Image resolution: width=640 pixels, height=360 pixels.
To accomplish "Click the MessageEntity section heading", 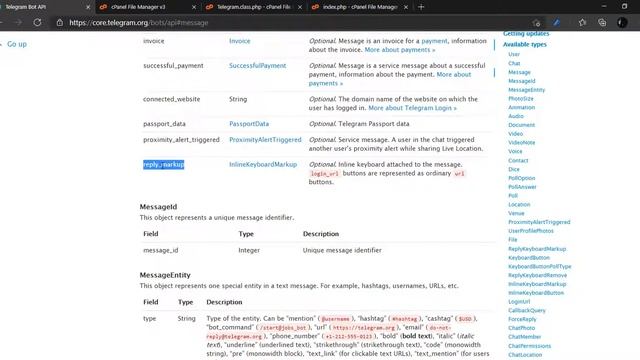I will click(x=165, y=275).
